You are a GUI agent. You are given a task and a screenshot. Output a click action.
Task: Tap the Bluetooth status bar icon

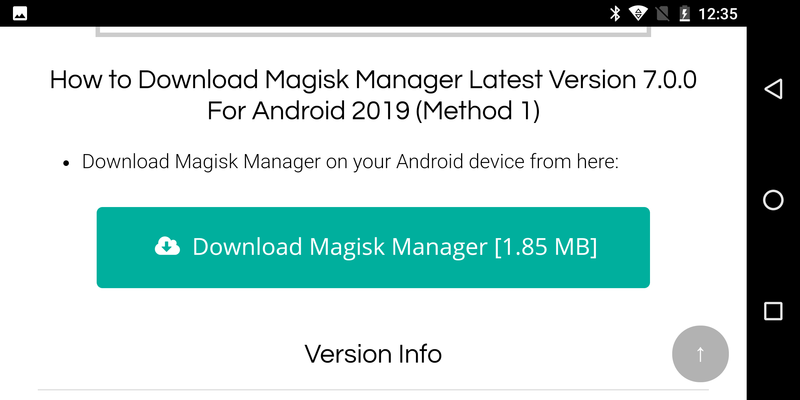tap(615, 13)
